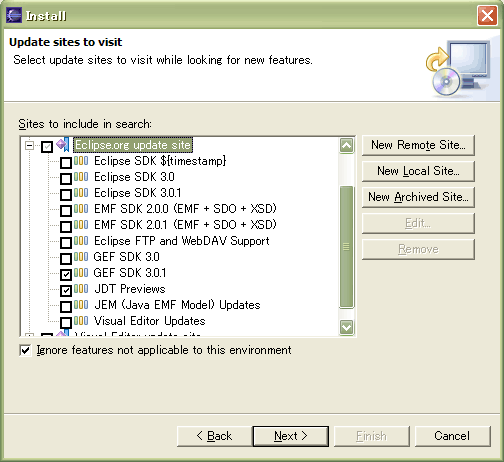
Task: Click the install wizard computer and CD image
Action: pyautogui.click(x=458, y=68)
